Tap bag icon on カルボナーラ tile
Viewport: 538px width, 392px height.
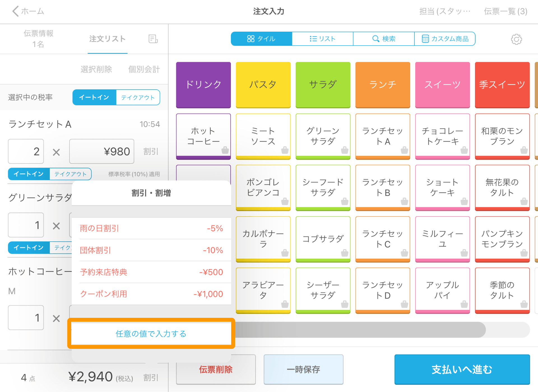tap(285, 253)
